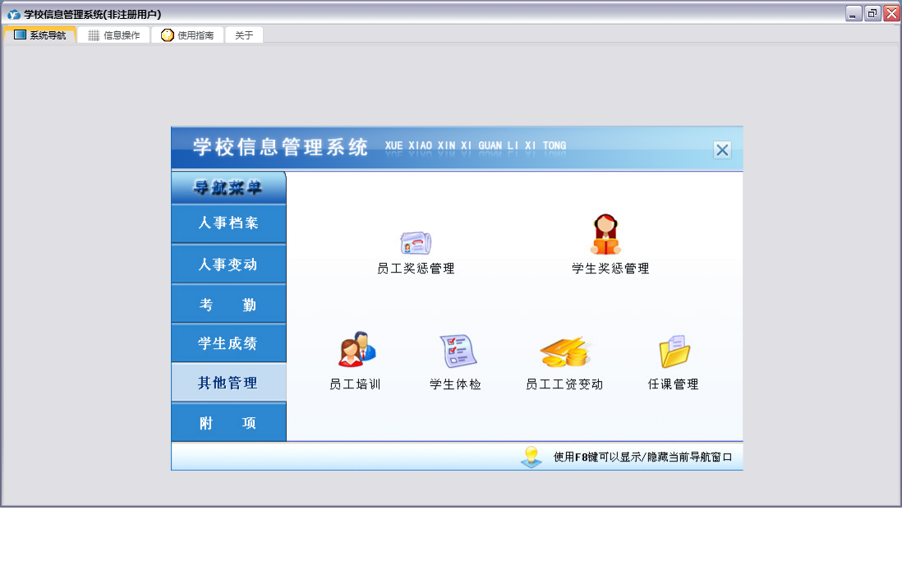Screen dimensions: 902x588
Task: Launch the 员工培训 module icon
Action: point(357,349)
